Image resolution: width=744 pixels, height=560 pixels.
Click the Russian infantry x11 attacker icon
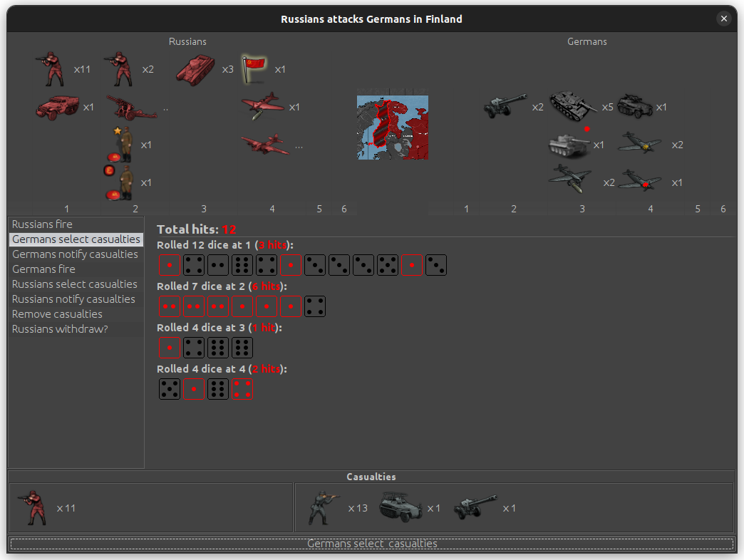point(51,69)
